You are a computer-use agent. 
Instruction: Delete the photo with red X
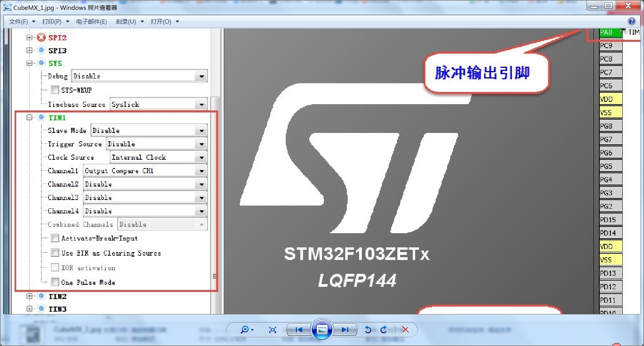[x=405, y=329]
